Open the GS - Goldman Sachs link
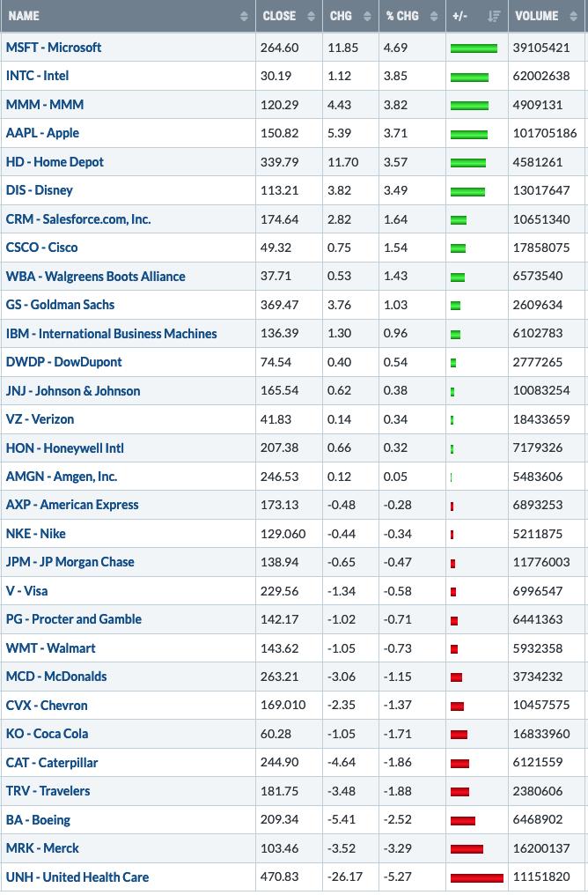 60,305
